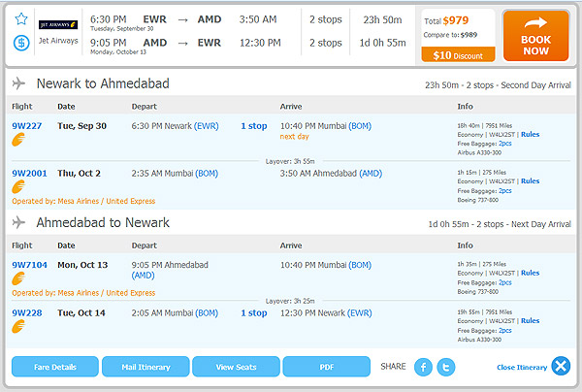Click 2pcs baggage link for 9W2001

(505, 190)
